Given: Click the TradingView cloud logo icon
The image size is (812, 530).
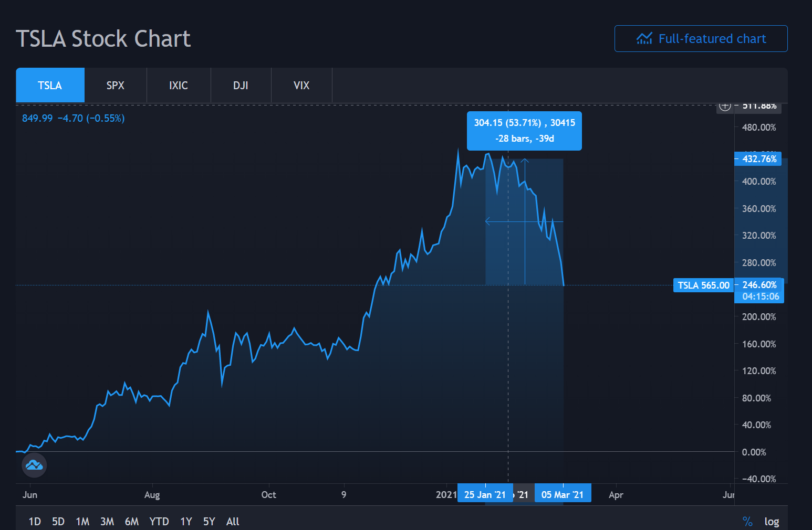Looking at the screenshot, I should (x=34, y=465).
